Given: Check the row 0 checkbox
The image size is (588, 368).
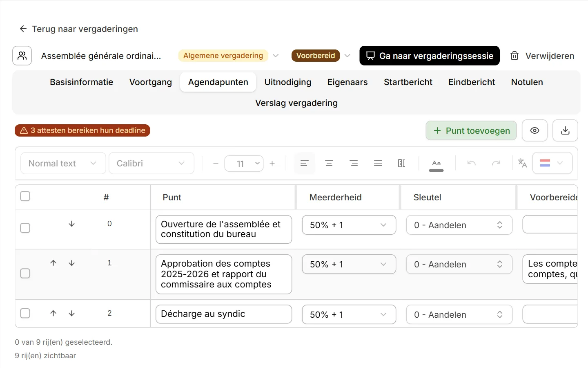Looking at the screenshot, I should click(25, 228).
